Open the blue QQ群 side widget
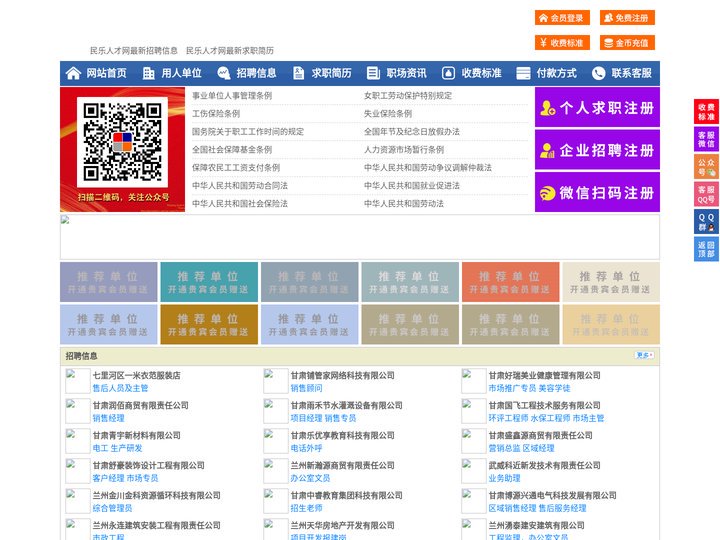720x540 pixels. (x=706, y=222)
